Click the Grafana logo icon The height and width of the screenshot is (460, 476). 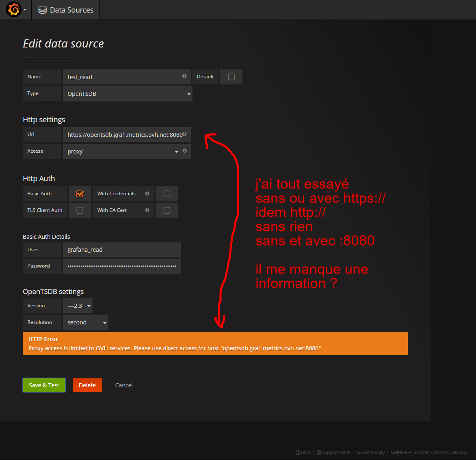click(x=13, y=10)
